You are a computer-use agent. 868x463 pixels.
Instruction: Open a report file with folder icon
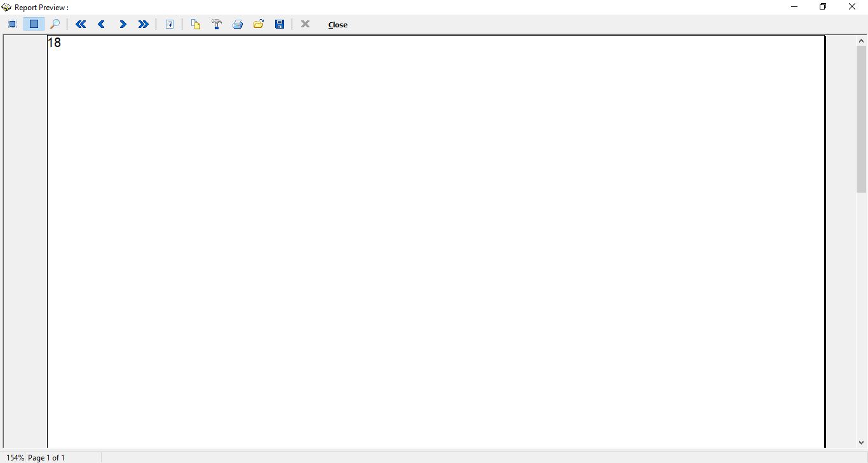tap(259, 24)
